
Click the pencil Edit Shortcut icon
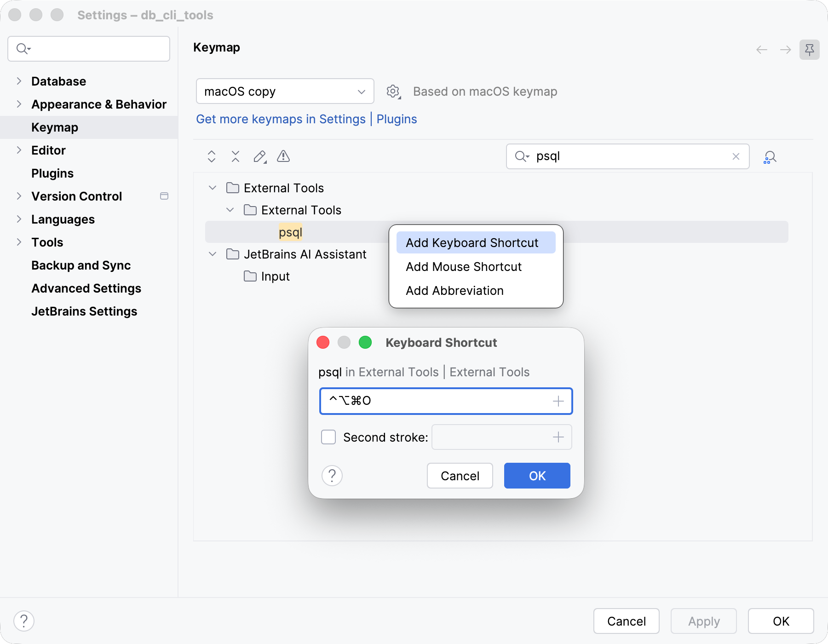tap(260, 156)
